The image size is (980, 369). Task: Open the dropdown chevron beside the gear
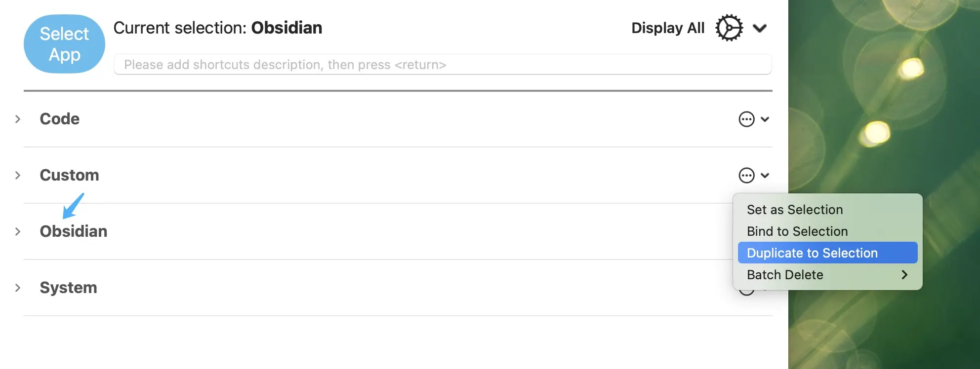pos(760,29)
